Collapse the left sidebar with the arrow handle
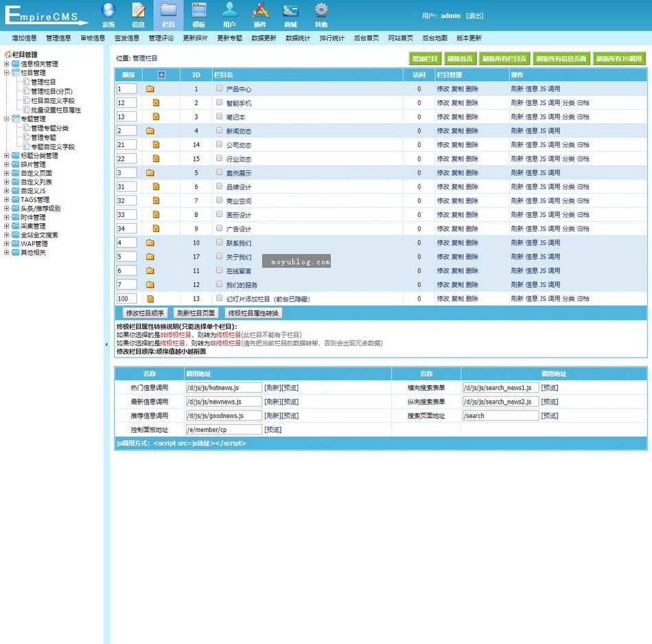The width and height of the screenshot is (652, 644). pyautogui.click(x=106, y=345)
